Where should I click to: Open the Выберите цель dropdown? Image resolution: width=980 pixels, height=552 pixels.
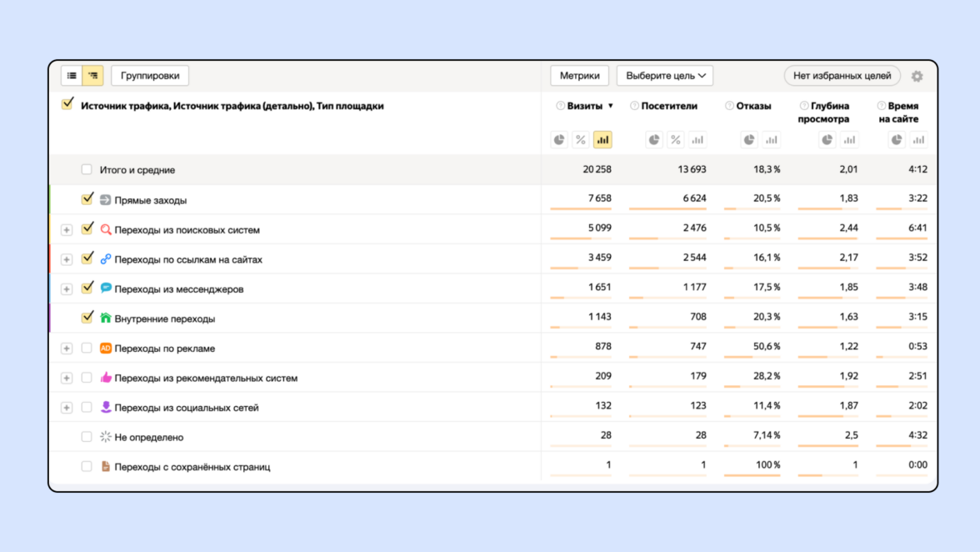[x=665, y=76]
